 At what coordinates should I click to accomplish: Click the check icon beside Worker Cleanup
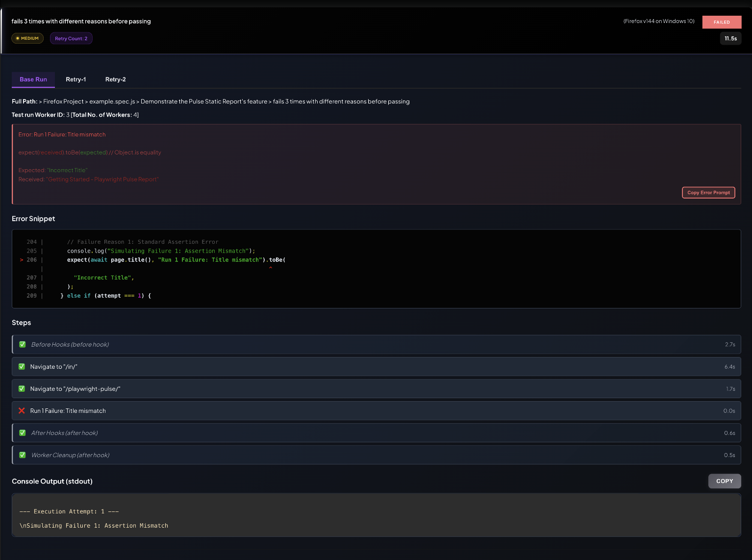pyautogui.click(x=23, y=455)
